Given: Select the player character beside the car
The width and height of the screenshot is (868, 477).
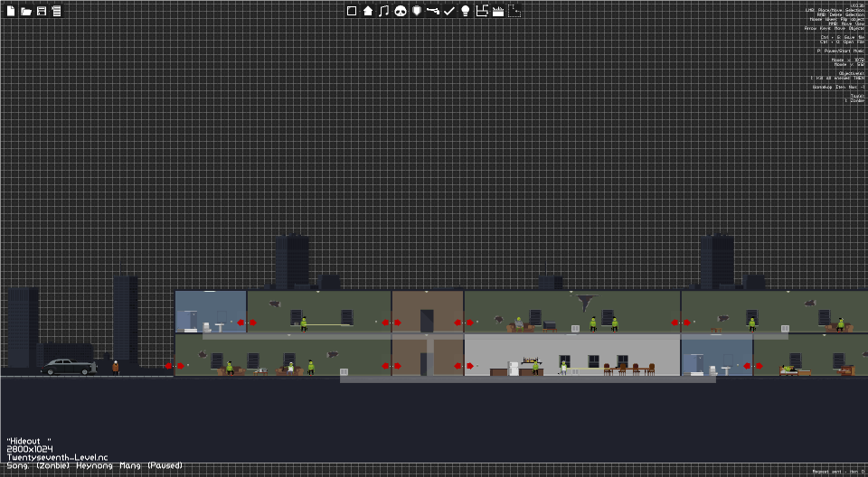Looking at the screenshot, I should tap(115, 368).
